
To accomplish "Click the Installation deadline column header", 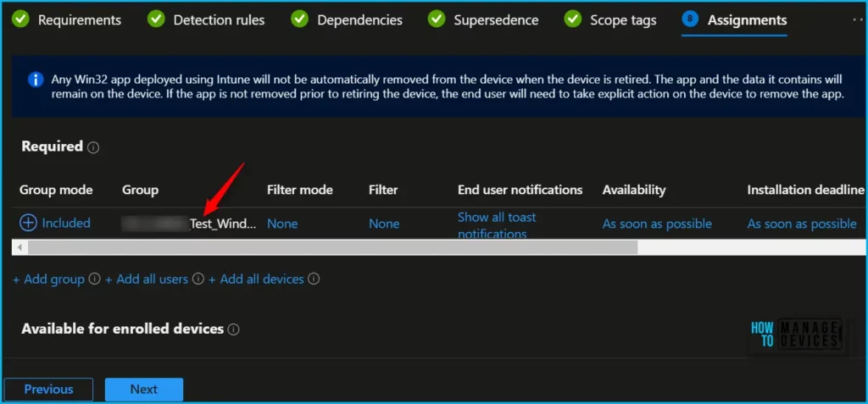I will [805, 190].
